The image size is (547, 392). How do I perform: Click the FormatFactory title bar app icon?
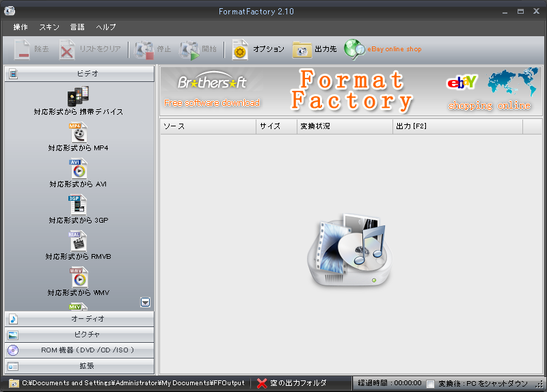10,11
